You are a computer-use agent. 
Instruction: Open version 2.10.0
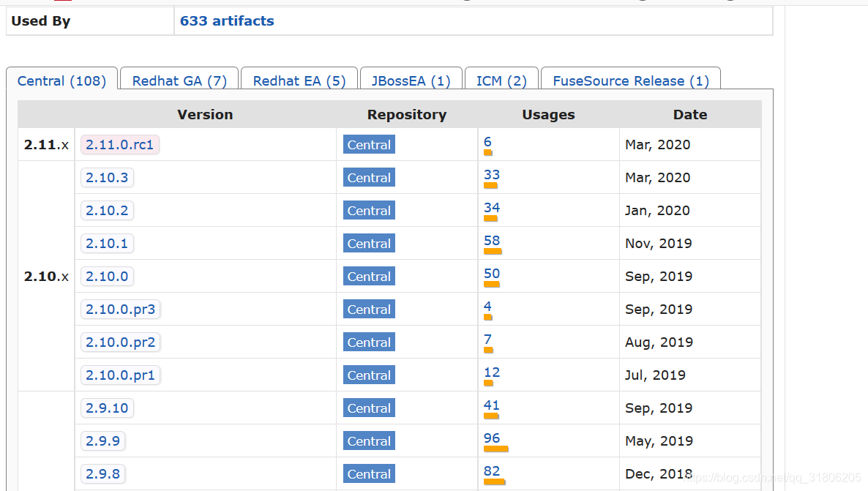[x=107, y=276]
